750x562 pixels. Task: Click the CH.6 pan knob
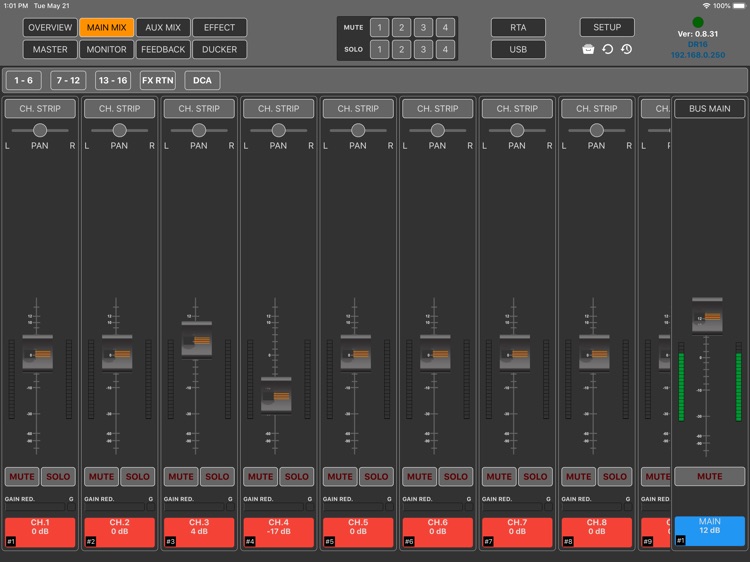point(437,130)
